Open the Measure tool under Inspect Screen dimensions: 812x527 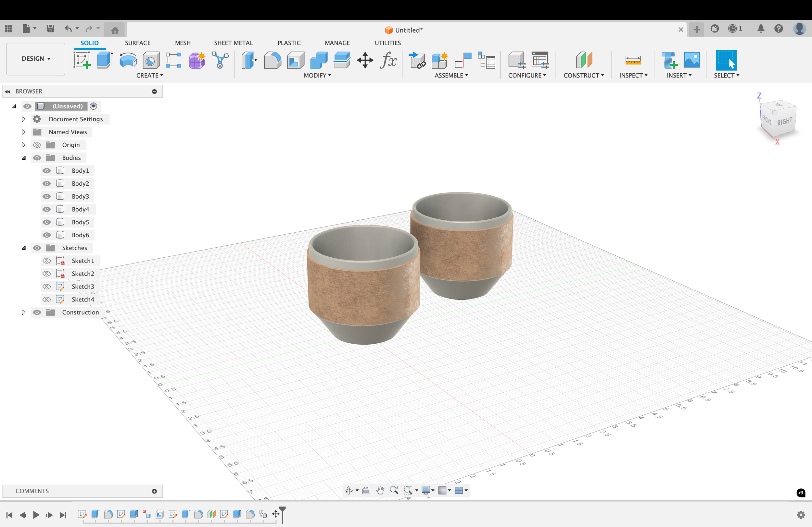click(x=632, y=60)
